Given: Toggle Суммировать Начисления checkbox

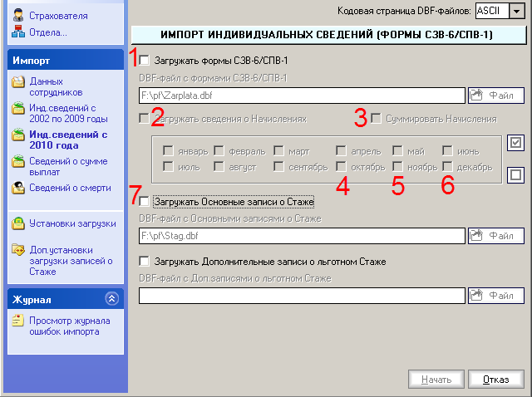Looking at the screenshot, I should (376, 118).
